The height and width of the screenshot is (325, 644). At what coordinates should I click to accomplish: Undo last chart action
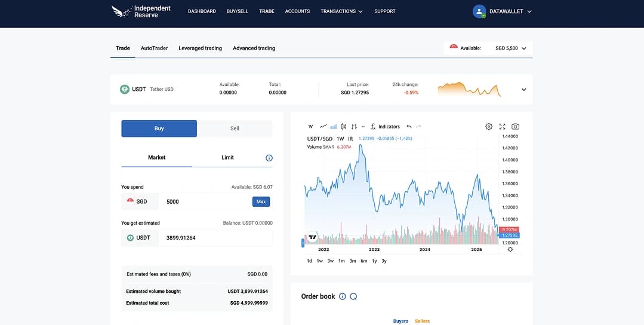tap(409, 127)
